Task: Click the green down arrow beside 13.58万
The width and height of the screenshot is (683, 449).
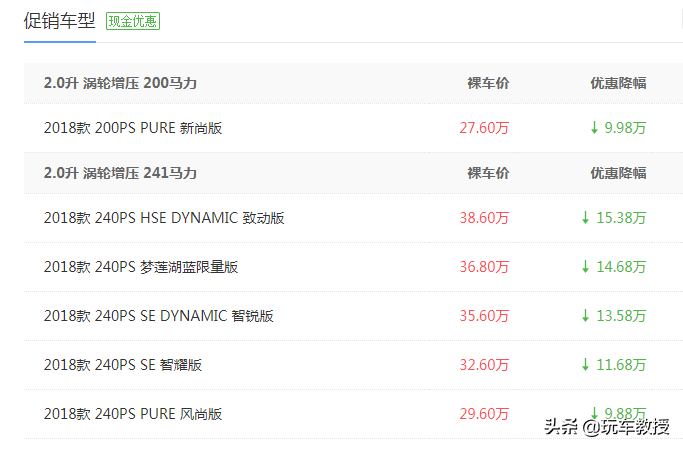Action: [586, 315]
